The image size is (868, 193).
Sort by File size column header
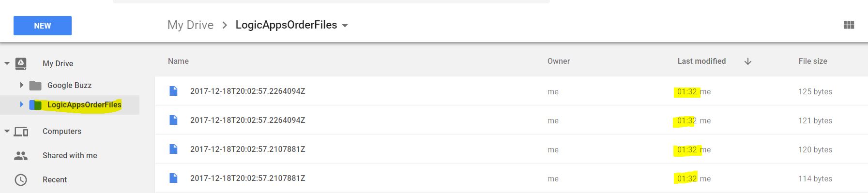[813, 61]
